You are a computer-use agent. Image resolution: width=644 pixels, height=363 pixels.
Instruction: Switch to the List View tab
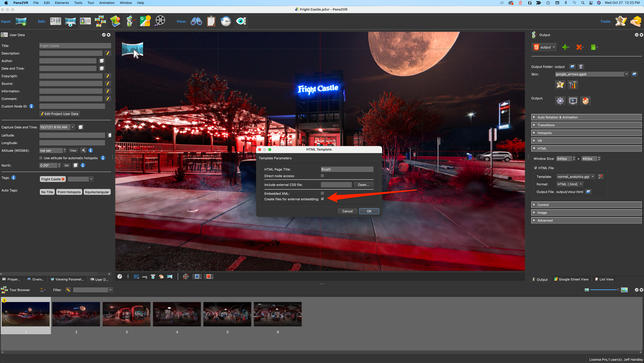click(604, 279)
